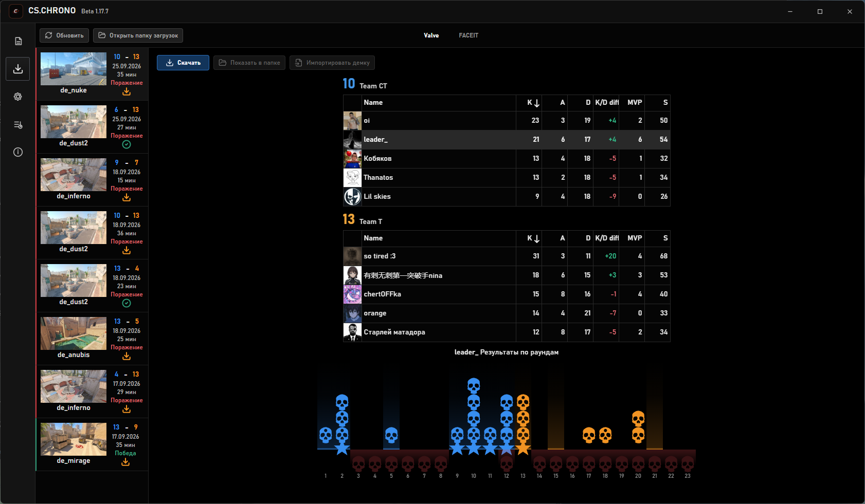This screenshot has height=504, width=865.
Task: Sort Team T table by K column
Action: click(529, 238)
